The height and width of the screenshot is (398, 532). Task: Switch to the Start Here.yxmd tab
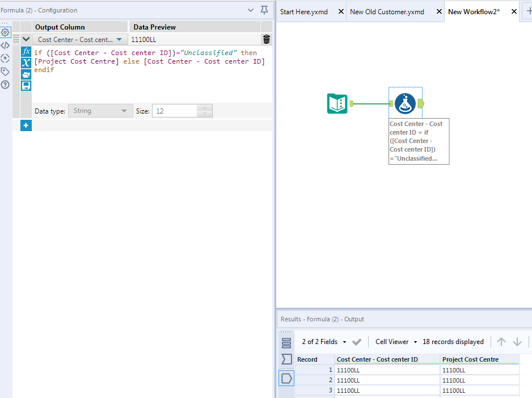click(x=303, y=11)
